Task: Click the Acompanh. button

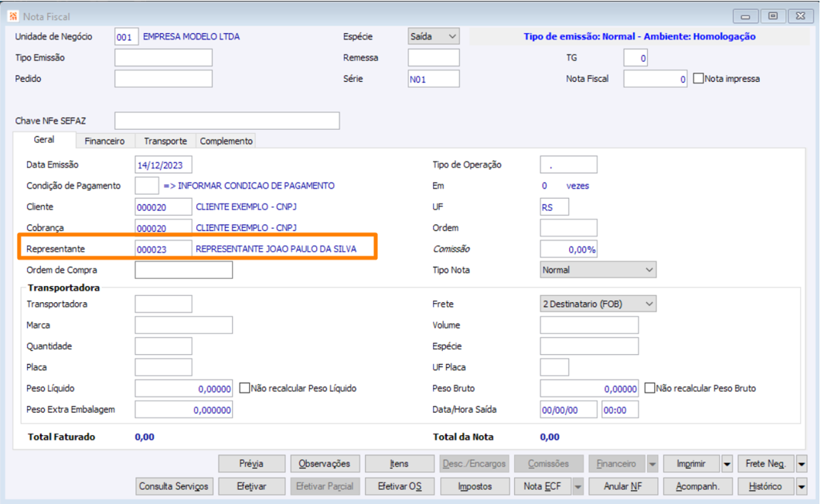Action: tap(697, 486)
